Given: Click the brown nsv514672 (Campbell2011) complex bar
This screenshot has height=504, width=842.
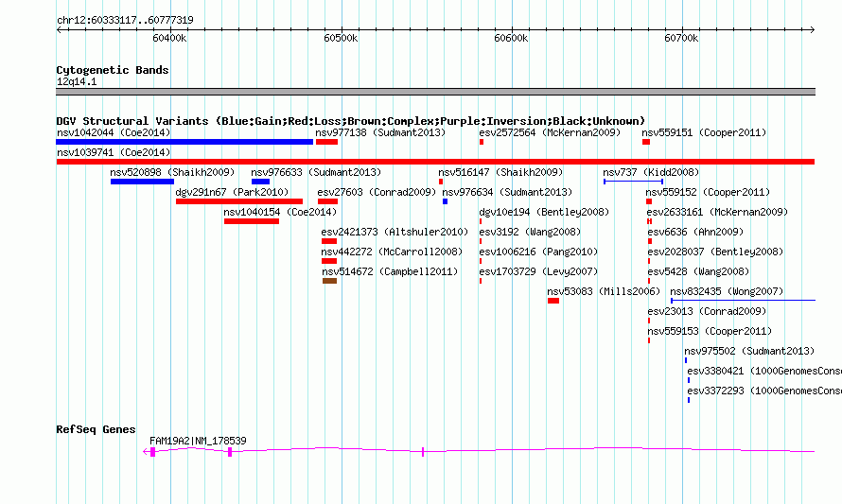Looking at the screenshot, I should [x=330, y=281].
